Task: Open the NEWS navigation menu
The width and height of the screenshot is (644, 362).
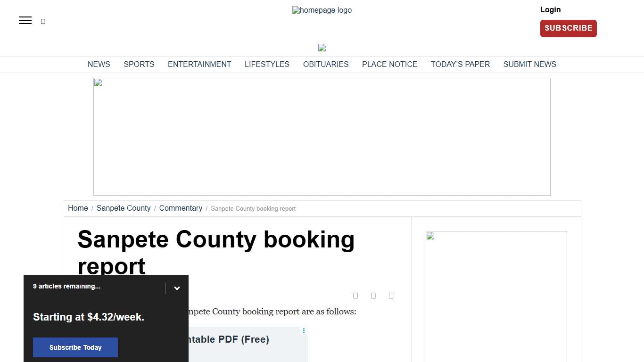Action: [99, 64]
